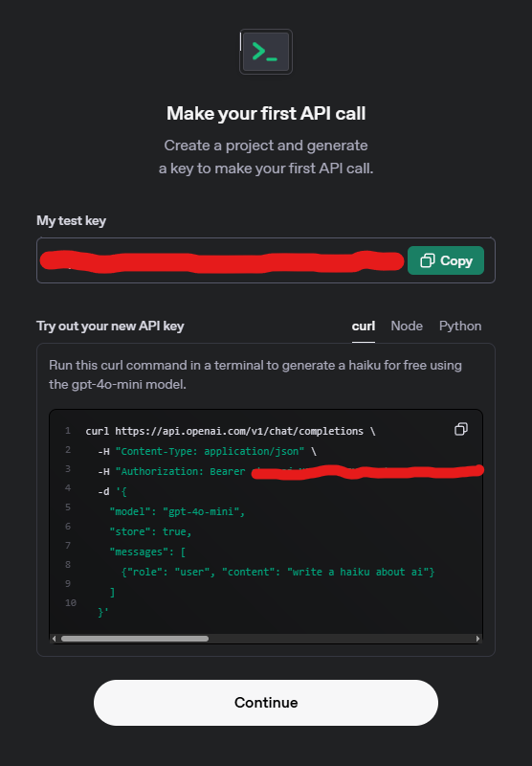Click line number 10 in the code gutter
Image resolution: width=532 pixels, height=766 pixels.
pos(70,603)
